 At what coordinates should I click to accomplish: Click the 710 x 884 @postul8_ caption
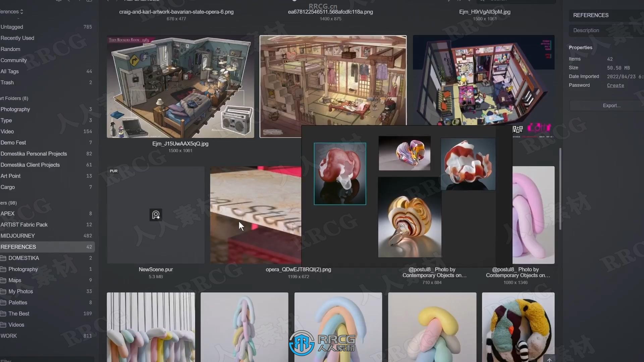435,273
